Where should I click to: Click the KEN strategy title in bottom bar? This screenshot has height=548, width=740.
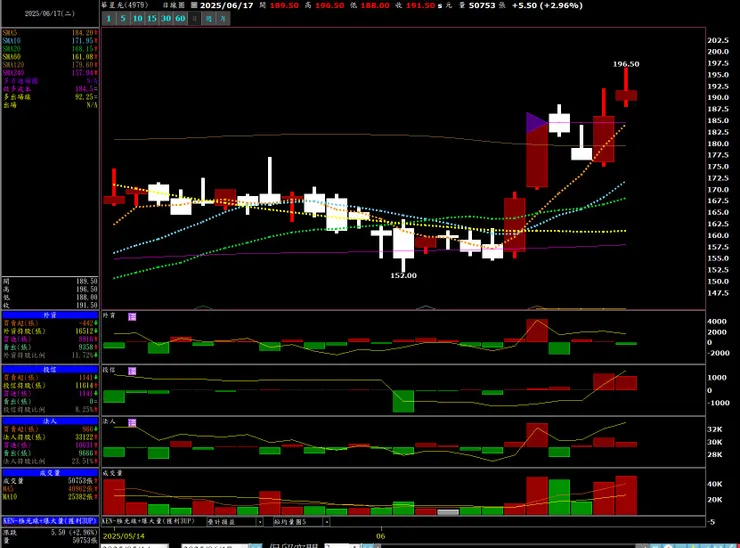tap(149, 521)
